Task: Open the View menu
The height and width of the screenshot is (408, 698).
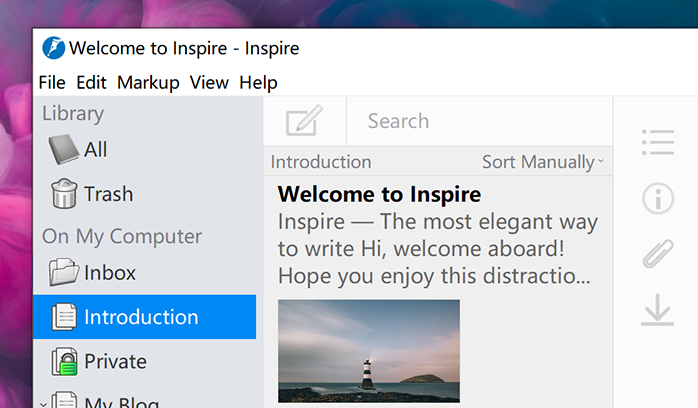Action: click(209, 82)
